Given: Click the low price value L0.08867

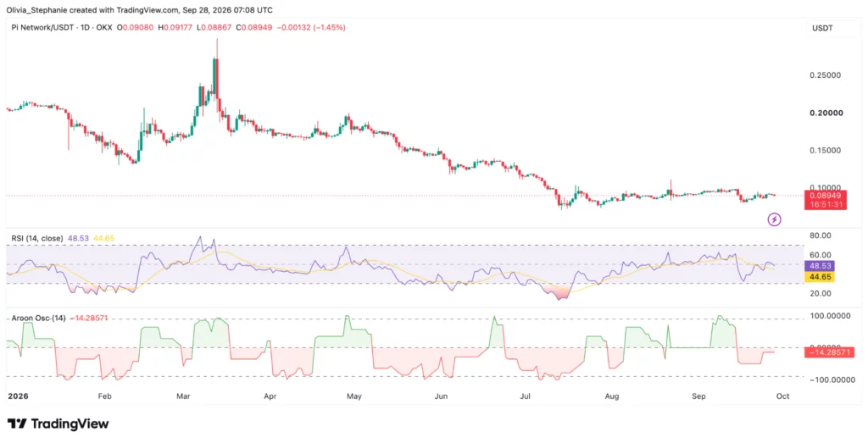Looking at the screenshot, I should tap(216, 27).
